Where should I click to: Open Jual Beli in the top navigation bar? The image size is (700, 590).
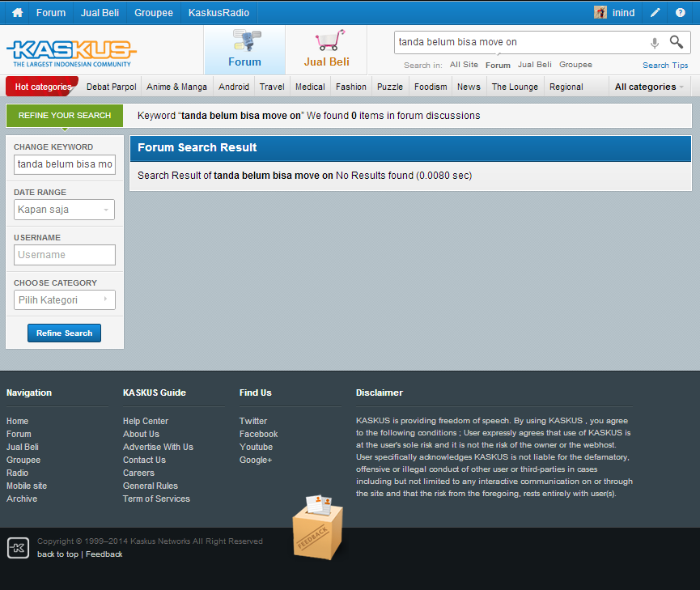click(100, 12)
